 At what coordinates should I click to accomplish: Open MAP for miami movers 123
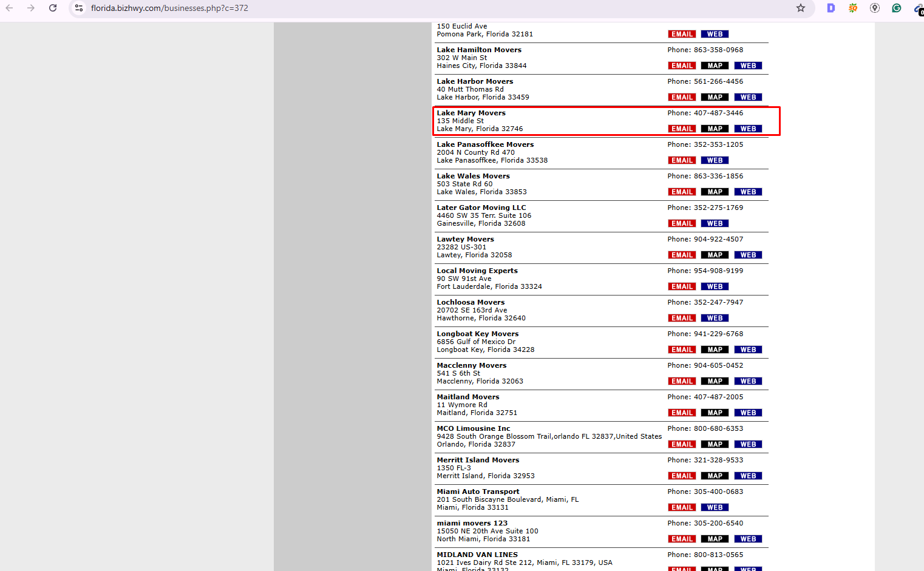[x=715, y=539]
